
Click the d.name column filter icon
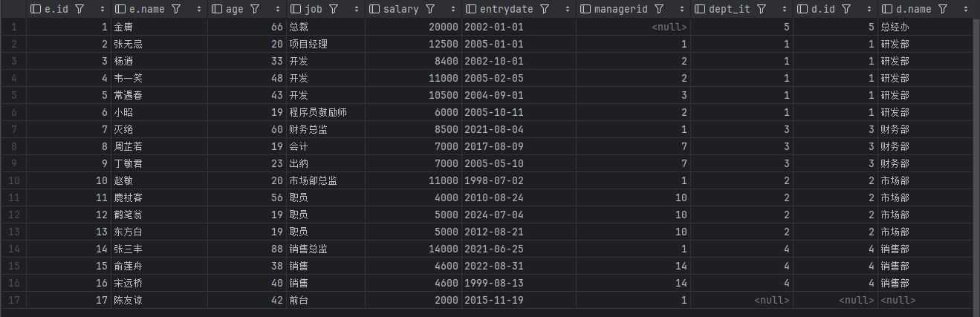point(943,10)
